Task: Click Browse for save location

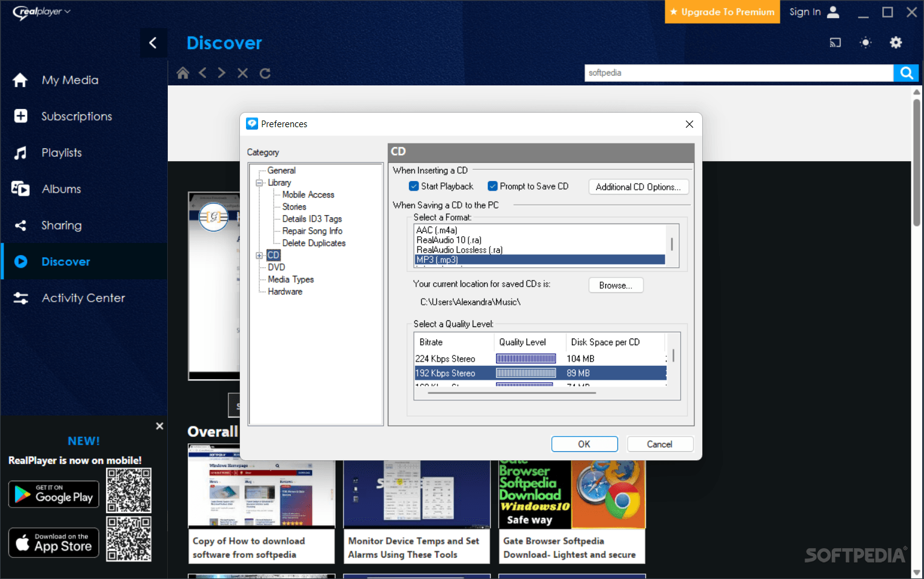Action: point(616,285)
